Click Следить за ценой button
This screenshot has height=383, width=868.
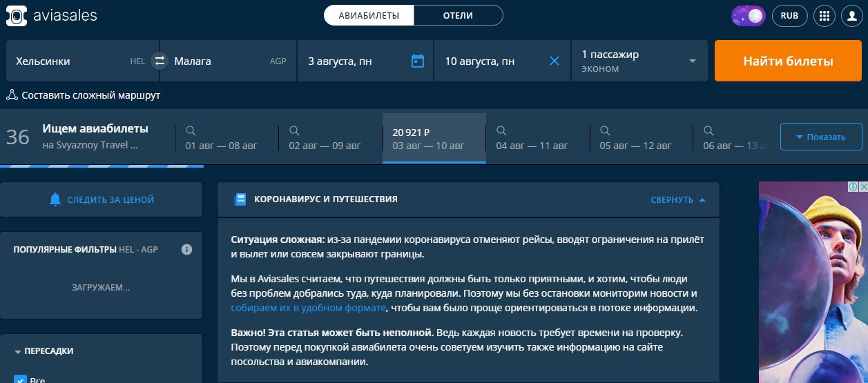[101, 199]
